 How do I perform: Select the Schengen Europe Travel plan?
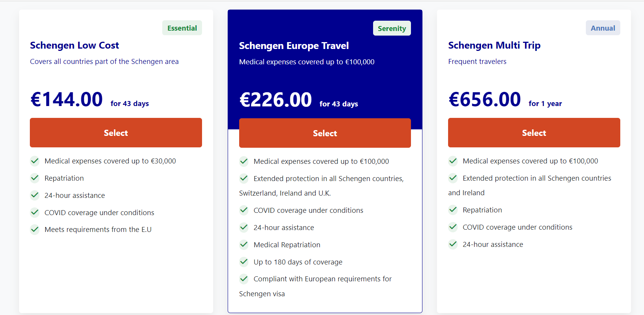tap(325, 133)
